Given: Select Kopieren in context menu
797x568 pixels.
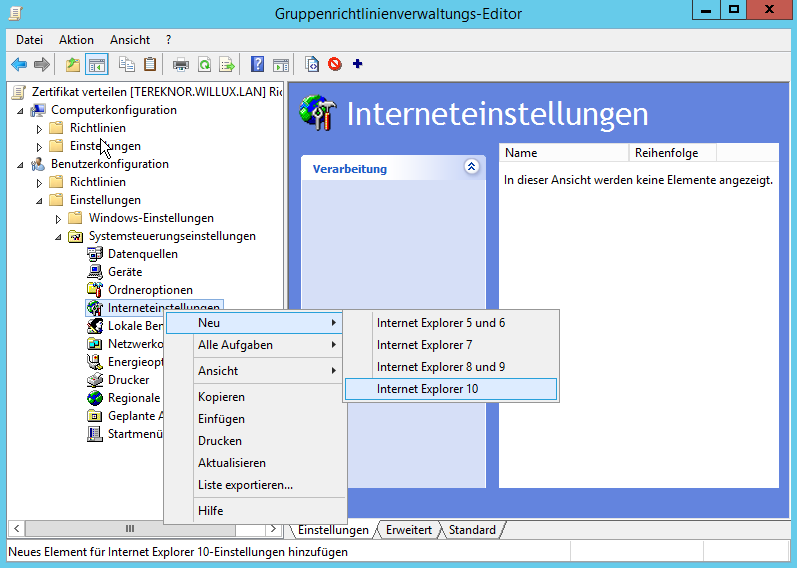Looking at the screenshot, I should [x=255, y=397].
